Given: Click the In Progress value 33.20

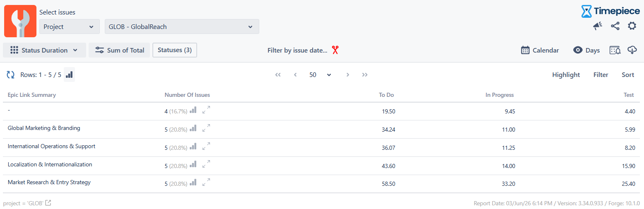Looking at the screenshot, I should (508, 184).
